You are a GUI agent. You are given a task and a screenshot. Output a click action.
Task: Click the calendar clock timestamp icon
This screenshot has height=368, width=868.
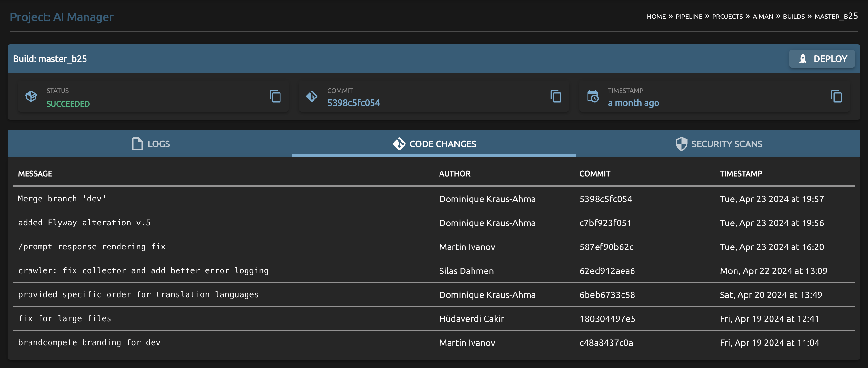click(592, 97)
